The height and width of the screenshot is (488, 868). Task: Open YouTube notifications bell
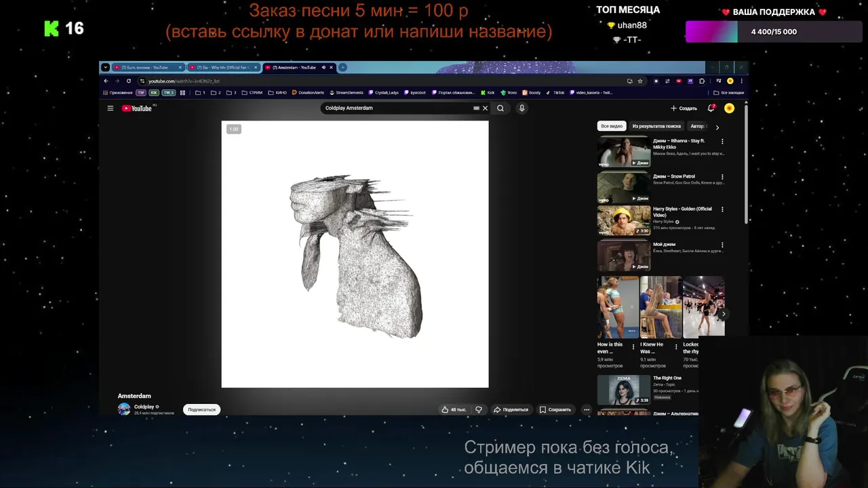(x=711, y=108)
